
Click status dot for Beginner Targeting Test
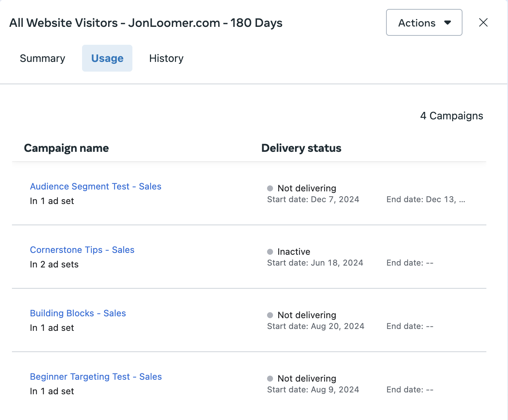[x=270, y=379]
